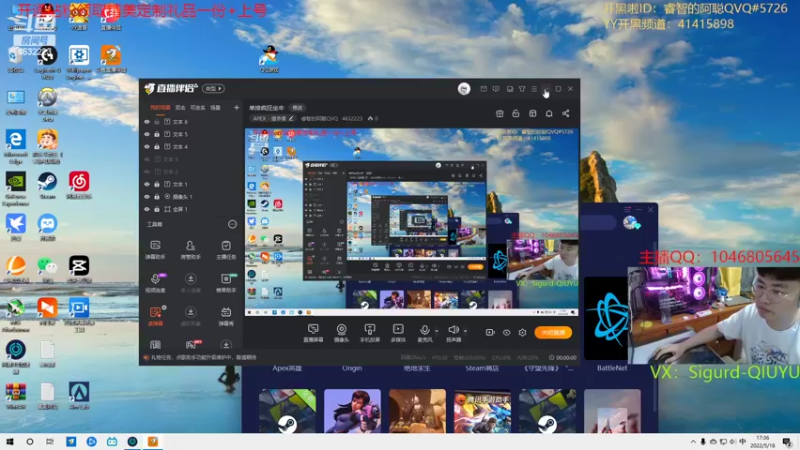Switch to the first orange scene tab
Screen dimensions: 800x450
[x=160, y=108]
